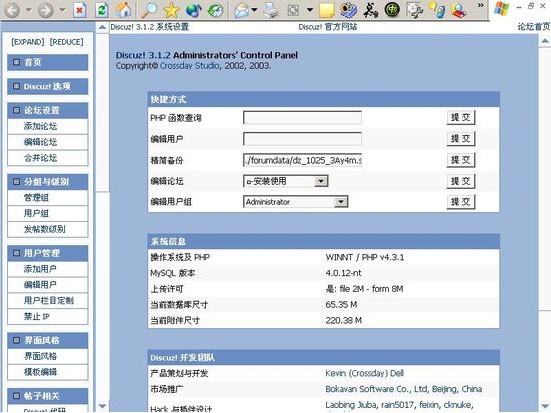Print the page with printer icon
551x413 pixels.
[x=271, y=9]
